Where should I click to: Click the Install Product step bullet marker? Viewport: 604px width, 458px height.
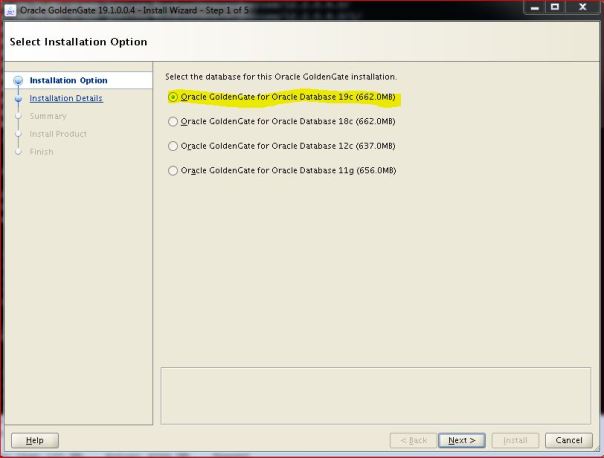click(17, 134)
